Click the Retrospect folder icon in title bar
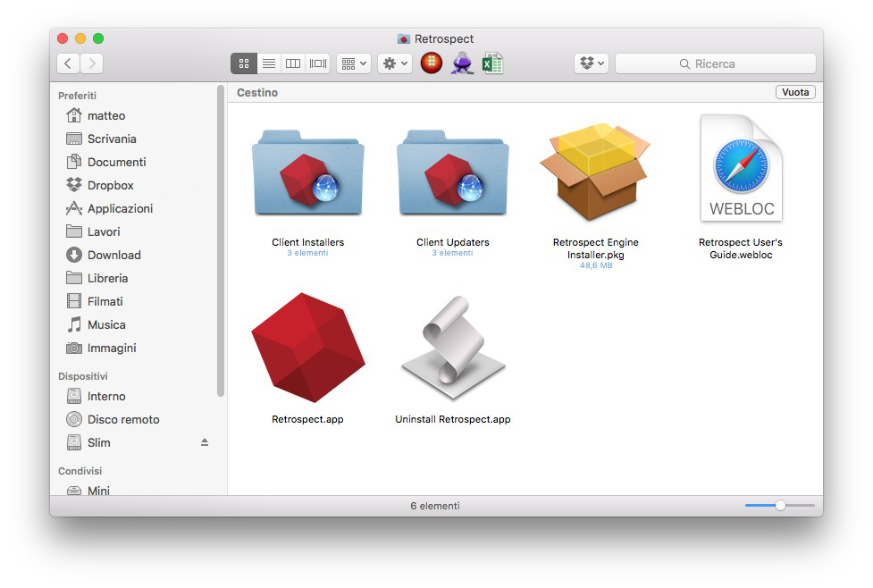The image size is (873, 588). coord(404,39)
